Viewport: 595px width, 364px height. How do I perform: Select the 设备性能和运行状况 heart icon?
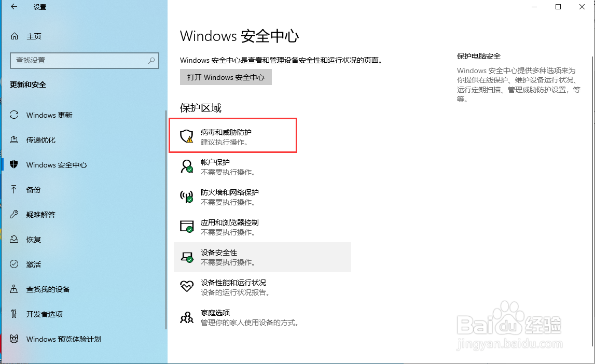point(187,287)
